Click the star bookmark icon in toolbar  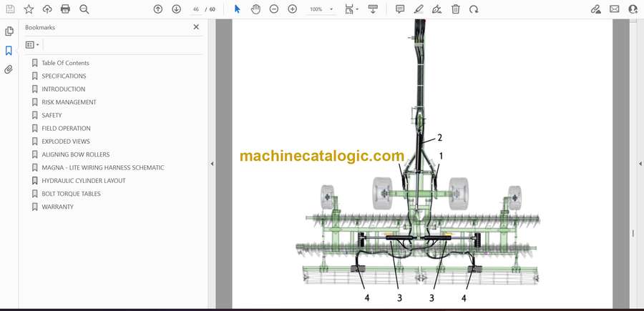pos(29,9)
